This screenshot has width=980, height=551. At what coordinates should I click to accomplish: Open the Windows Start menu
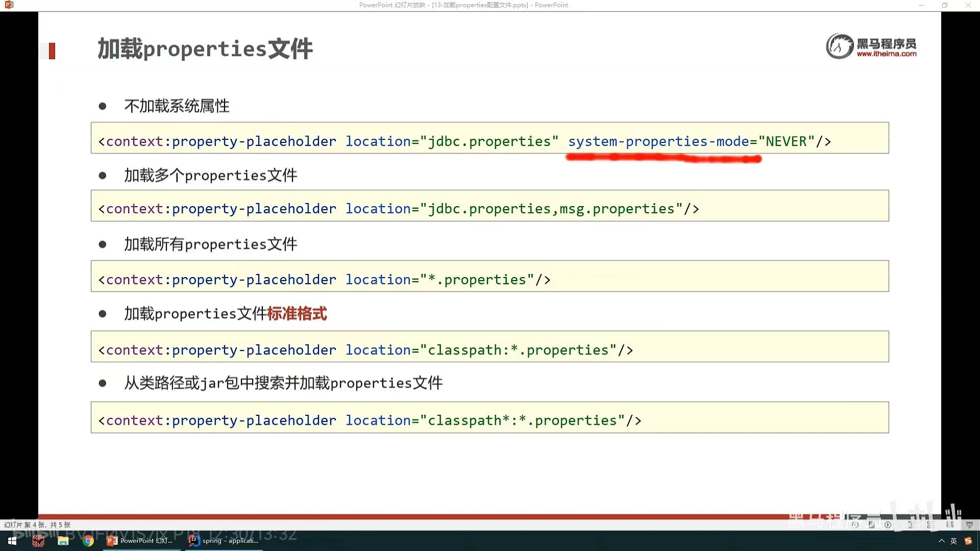tap(12, 541)
